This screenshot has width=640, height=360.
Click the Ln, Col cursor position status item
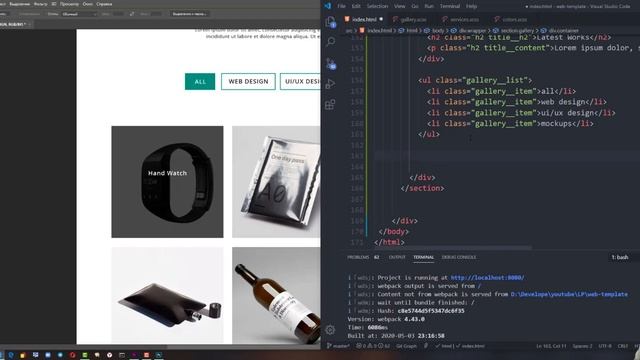point(551,346)
